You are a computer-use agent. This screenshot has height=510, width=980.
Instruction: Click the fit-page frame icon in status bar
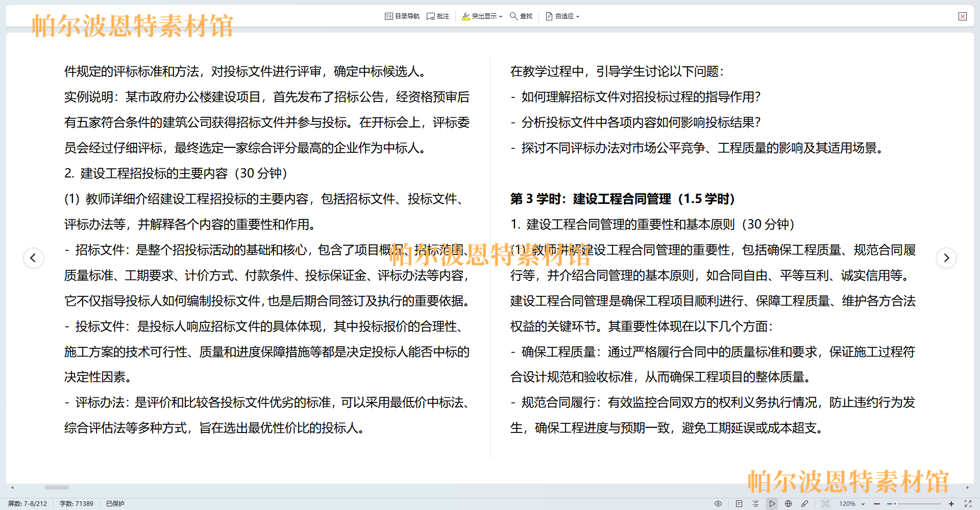click(x=825, y=503)
